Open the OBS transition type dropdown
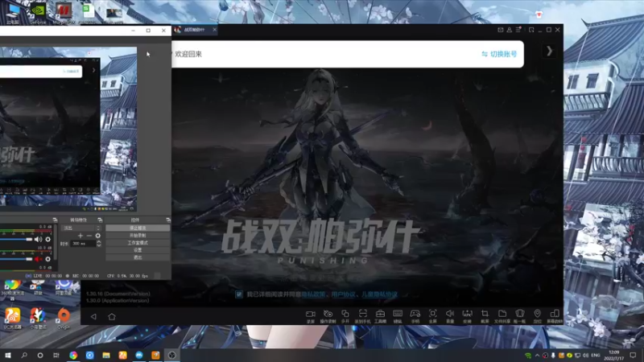 click(81, 228)
